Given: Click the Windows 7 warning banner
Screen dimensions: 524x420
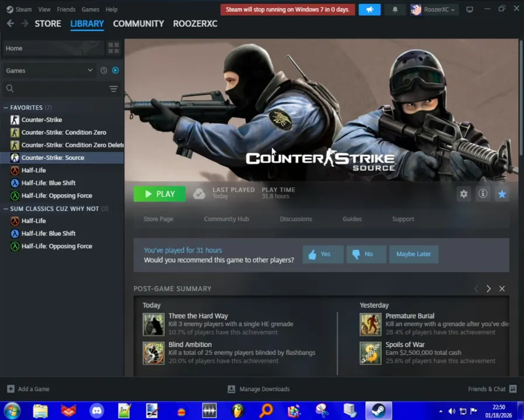Looking at the screenshot, I should point(288,10).
